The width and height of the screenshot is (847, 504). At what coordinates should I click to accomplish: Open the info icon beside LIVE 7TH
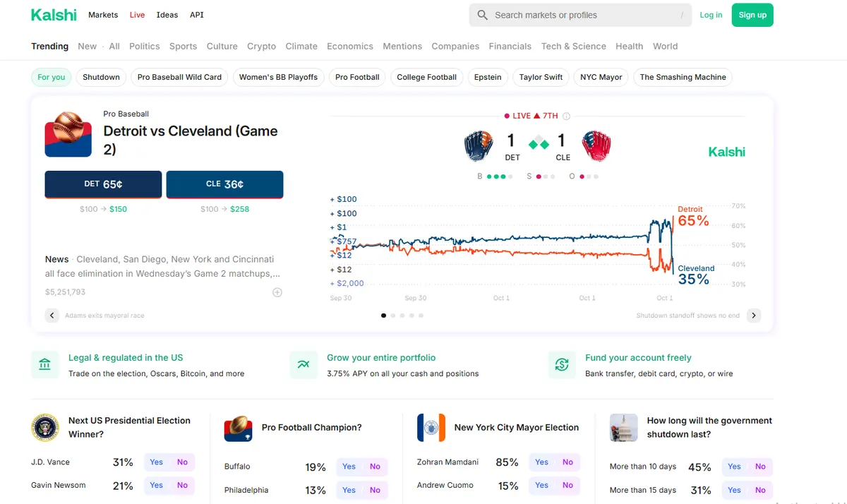pos(566,116)
